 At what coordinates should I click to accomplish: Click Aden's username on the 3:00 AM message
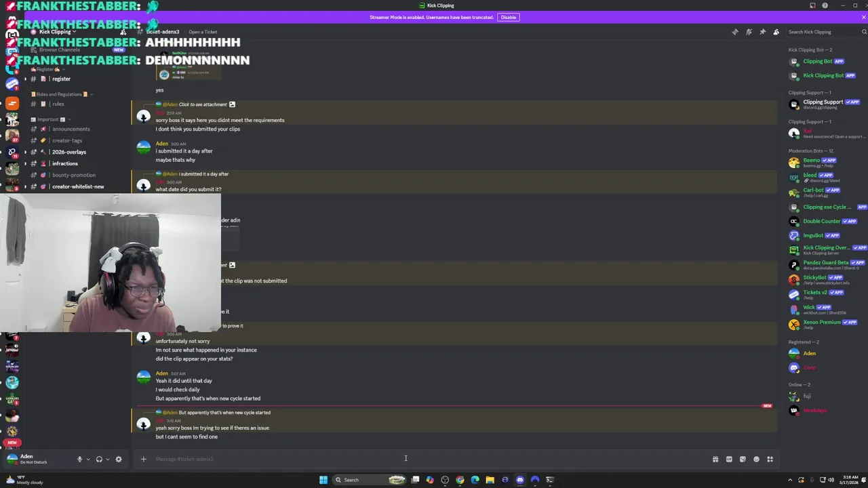tap(161, 144)
